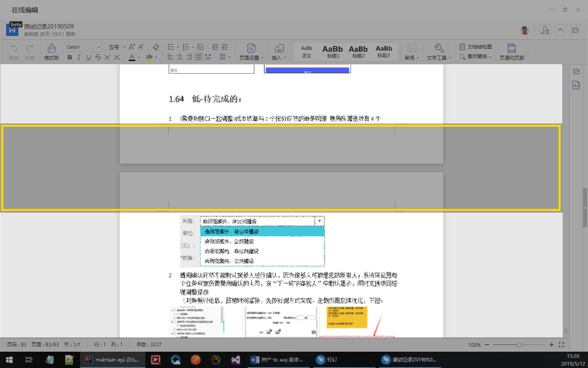The image size is (588, 368).
Task: Click the 格式刷 format painter tool
Action: pos(51,52)
